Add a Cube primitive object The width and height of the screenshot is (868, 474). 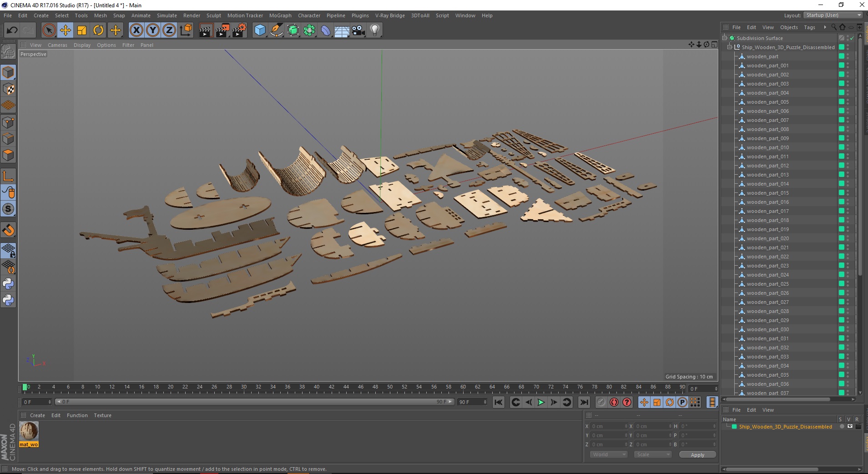260,30
